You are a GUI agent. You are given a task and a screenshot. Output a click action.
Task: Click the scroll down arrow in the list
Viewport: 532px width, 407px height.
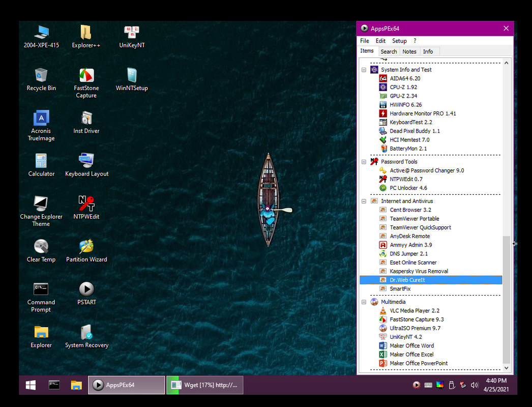(x=506, y=368)
